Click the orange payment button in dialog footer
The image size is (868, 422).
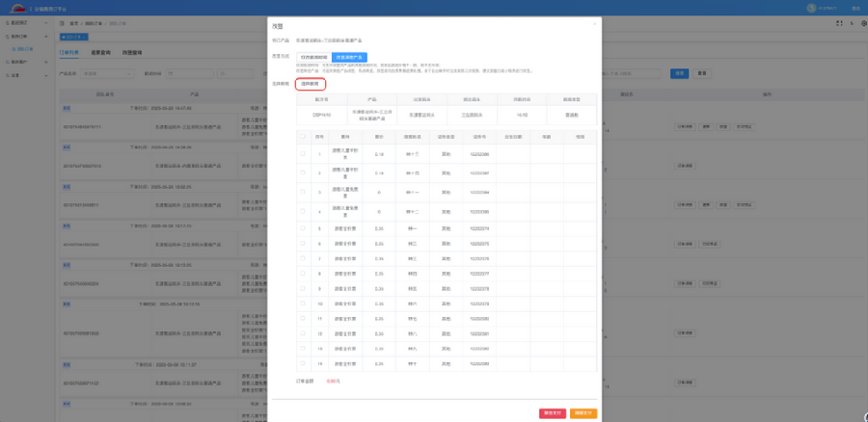pyautogui.click(x=583, y=413)
